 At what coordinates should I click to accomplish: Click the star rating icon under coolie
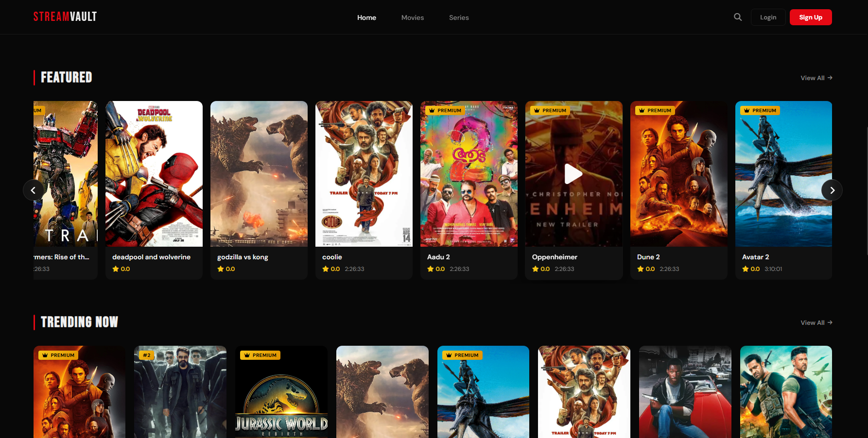326,269
